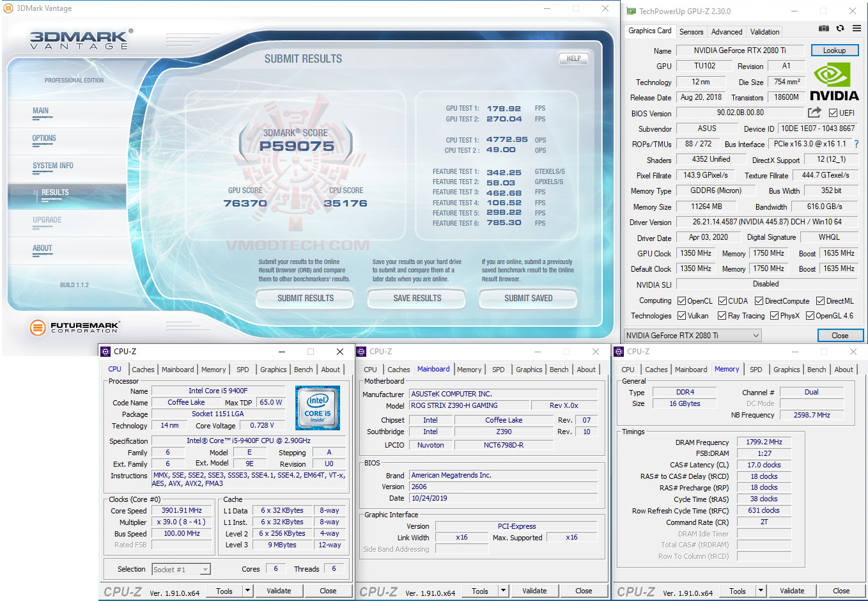This screenshot has height=601, width=868.
Task: Click the Bus Interface question mark icon
Action: coord(856,144)
